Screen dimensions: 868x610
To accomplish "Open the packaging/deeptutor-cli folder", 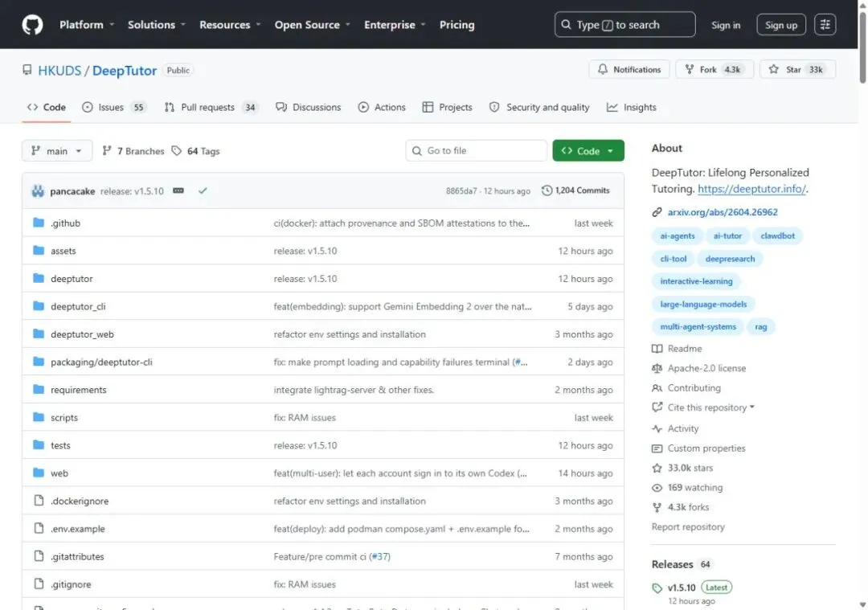I will click(101, 362).
